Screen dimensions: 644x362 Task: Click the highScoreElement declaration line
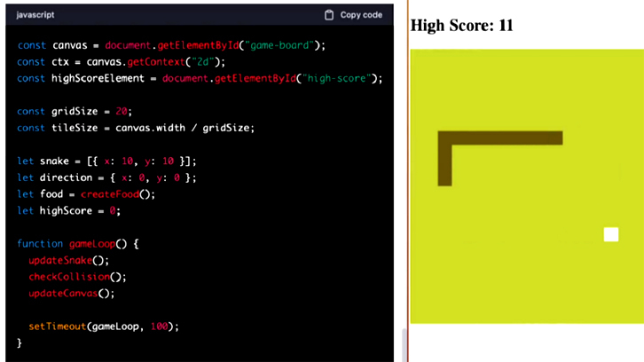pos(200,78)
